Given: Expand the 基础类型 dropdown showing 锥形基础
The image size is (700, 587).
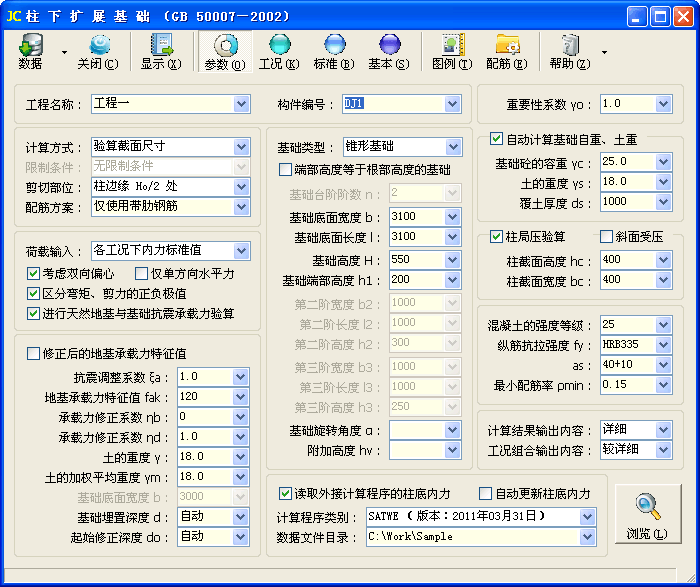Looking at the screenshot, I should [453, 147].
